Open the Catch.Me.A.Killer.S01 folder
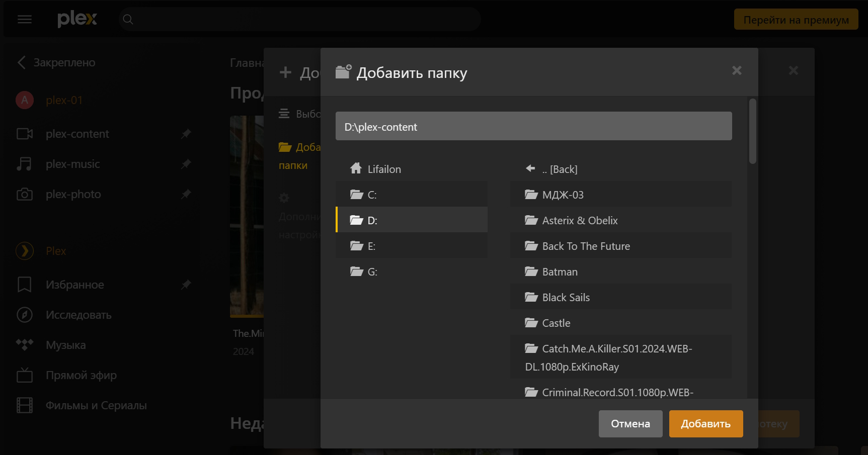This screenshot has height=455, width=868. point(621,357)
